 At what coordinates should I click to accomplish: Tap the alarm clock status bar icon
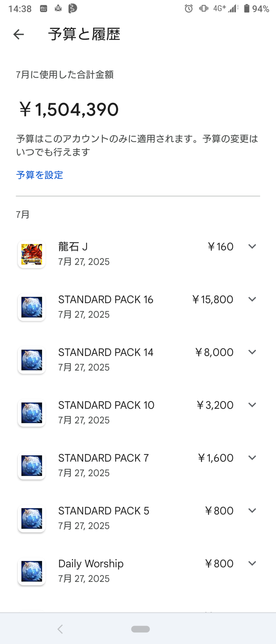click(x=189, y=9)
